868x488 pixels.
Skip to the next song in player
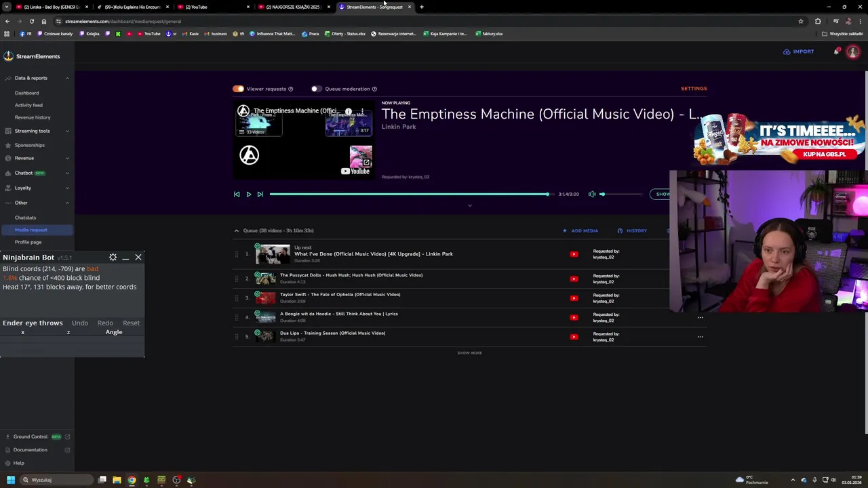(x=260, y=195)
